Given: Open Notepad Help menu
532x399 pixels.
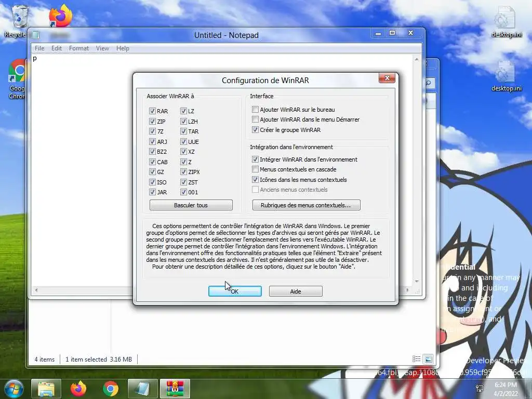Looking at the screenshot, I should (123, 48).
